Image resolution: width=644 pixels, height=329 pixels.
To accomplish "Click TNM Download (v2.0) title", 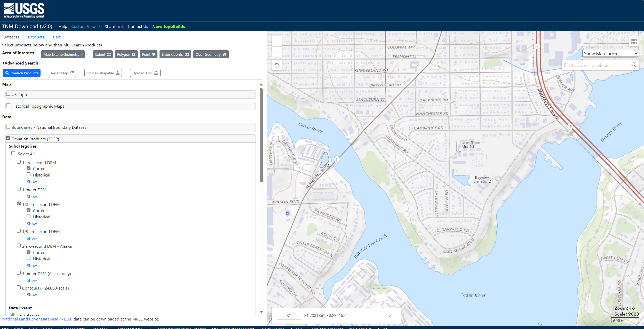I will [27, 26].
